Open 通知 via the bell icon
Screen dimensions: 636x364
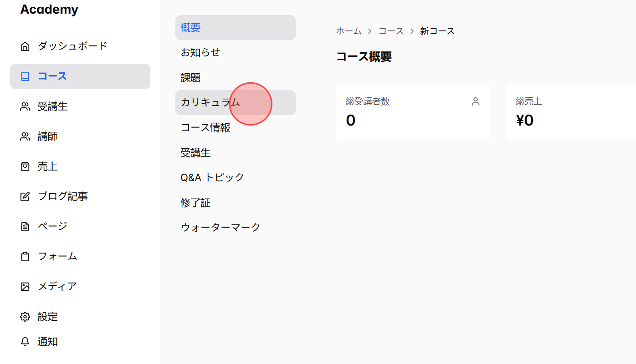click(x=25, y=342)
